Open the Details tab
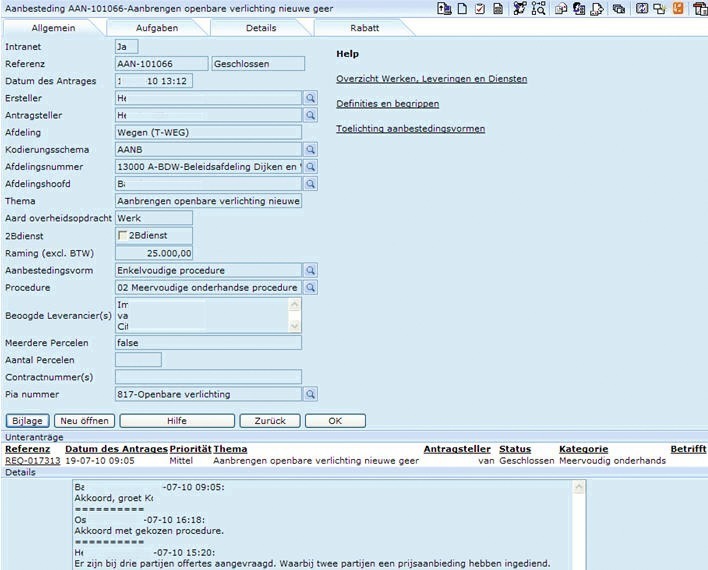708x570 pixels. [261, 28]
